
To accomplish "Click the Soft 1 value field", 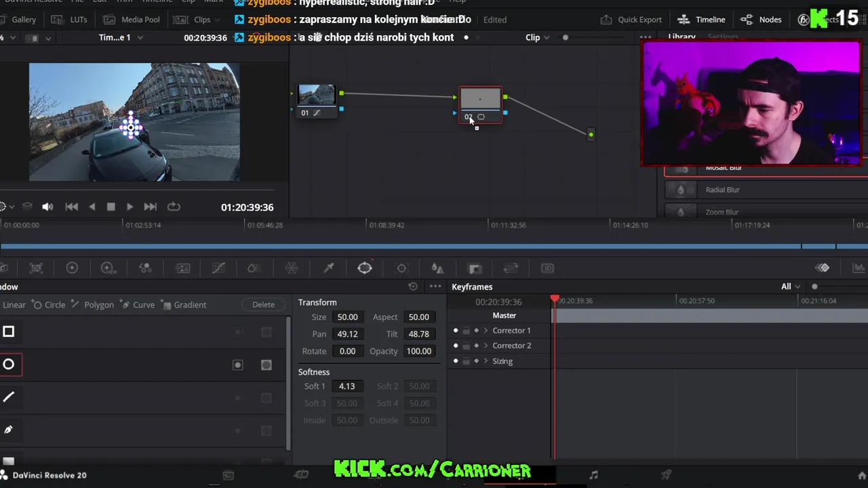I will (x=347, y=386).
